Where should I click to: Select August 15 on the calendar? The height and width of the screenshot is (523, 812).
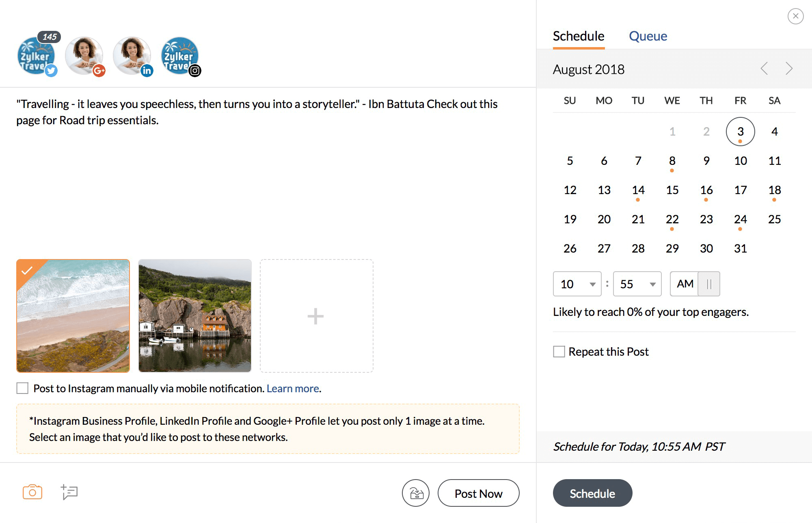pos(672,190)
